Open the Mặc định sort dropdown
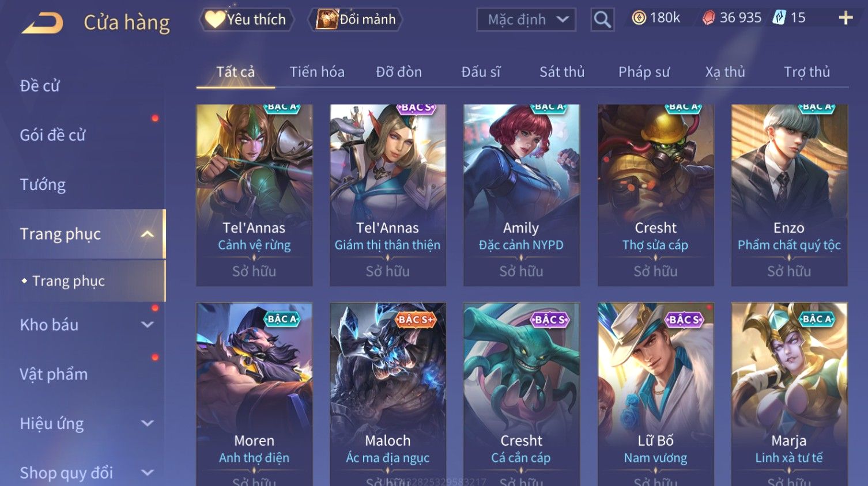 526,20
